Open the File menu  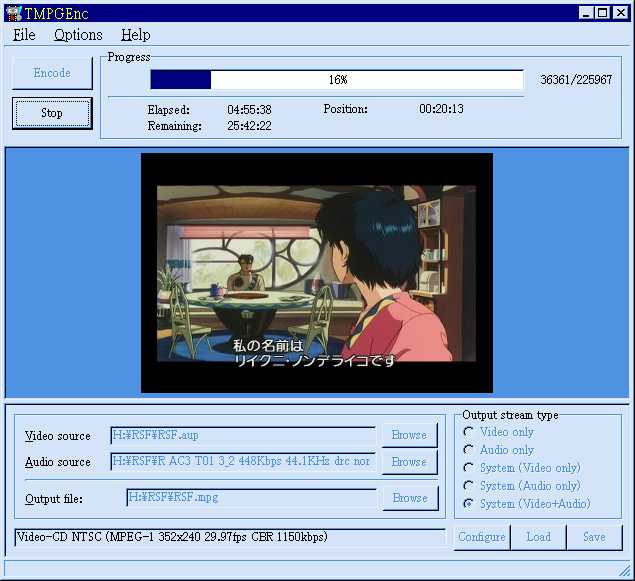click(x=24, y=35)
